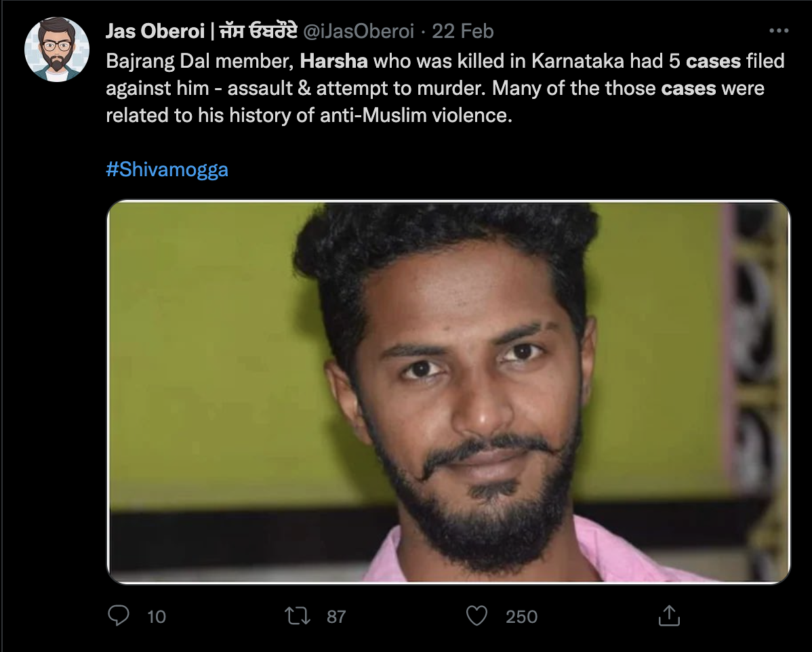Click the bolded word Harsha in the tweet
Screen dimensions: 812x652
click(x=334, y=61)
